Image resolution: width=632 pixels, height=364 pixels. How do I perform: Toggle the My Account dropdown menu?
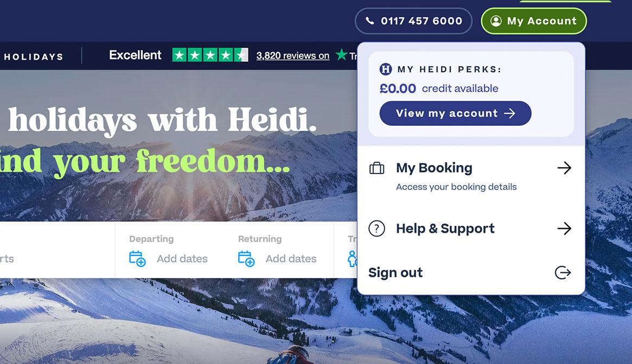pyautogui.click(x=534, y=21)
